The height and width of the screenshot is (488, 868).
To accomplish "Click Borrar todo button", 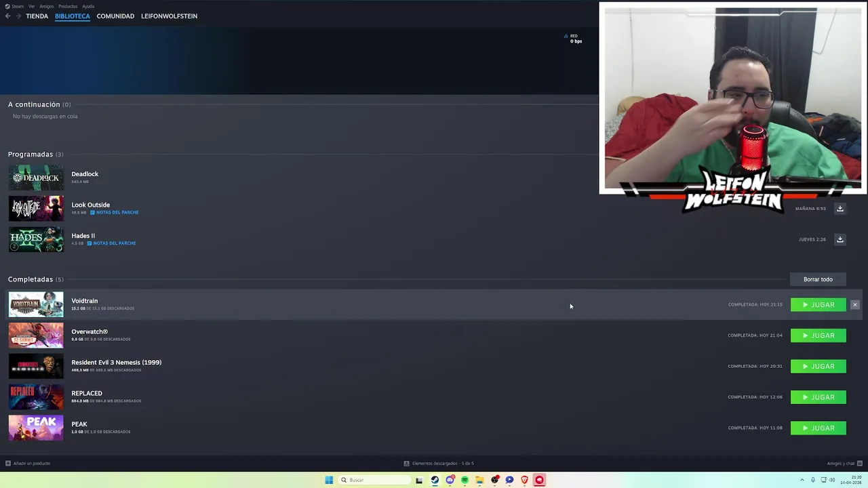I will click(x=818, y=279).
